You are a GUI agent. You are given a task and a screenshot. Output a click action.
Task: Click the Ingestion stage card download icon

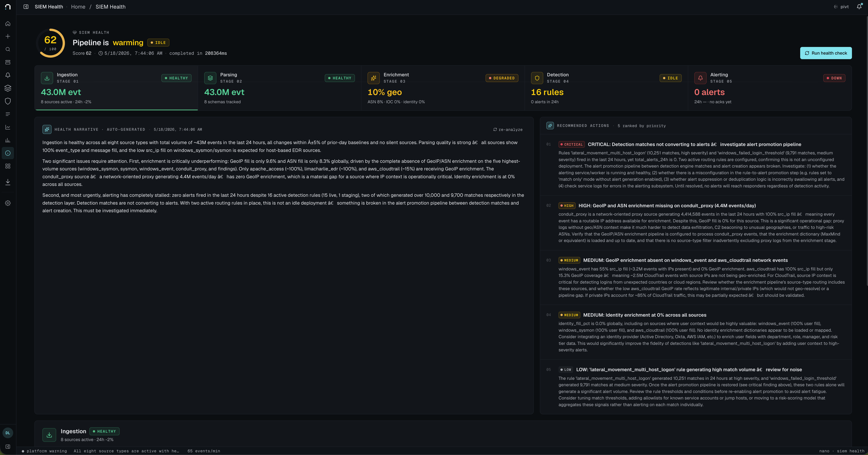point(47,78)
